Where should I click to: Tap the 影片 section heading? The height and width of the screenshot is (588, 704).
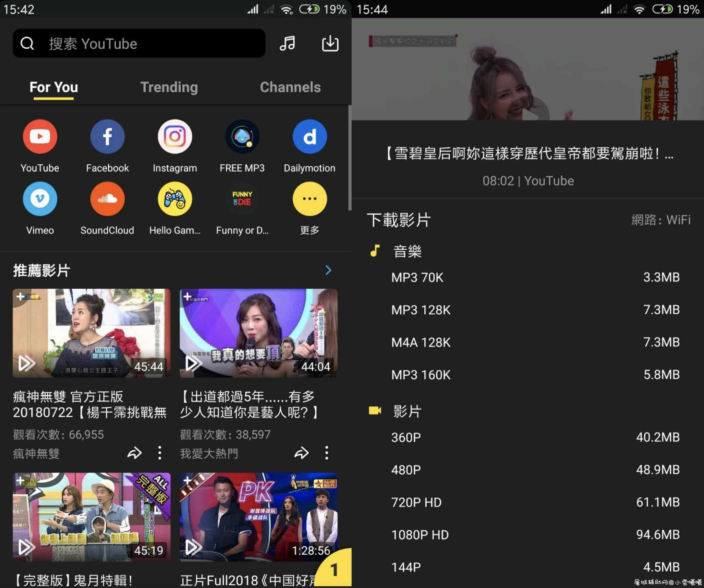(407, 411)
